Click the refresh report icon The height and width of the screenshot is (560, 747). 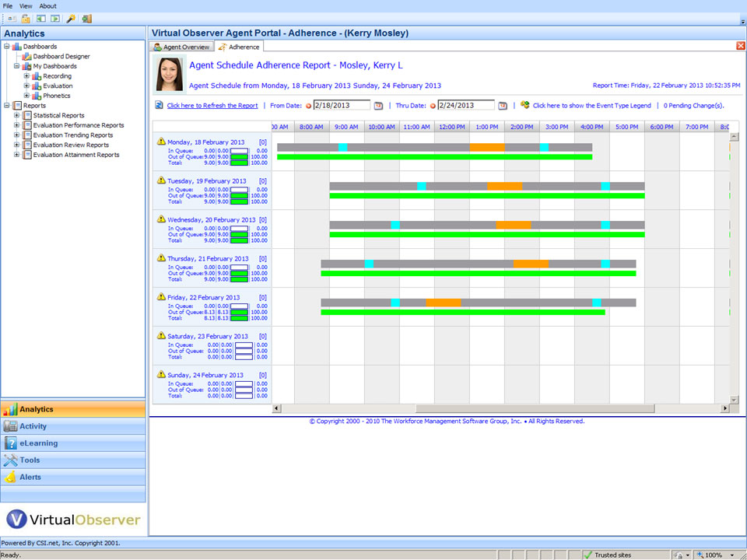click(x=159, y=105)
